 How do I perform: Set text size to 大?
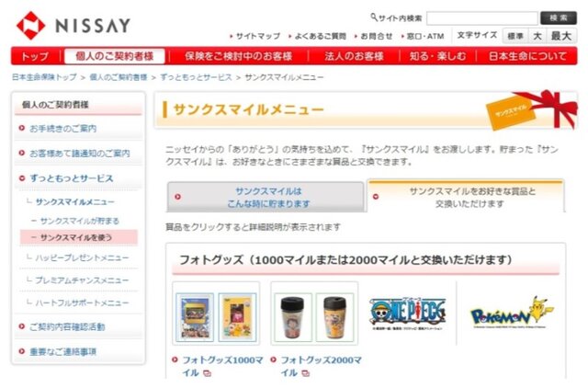(537, 36)
